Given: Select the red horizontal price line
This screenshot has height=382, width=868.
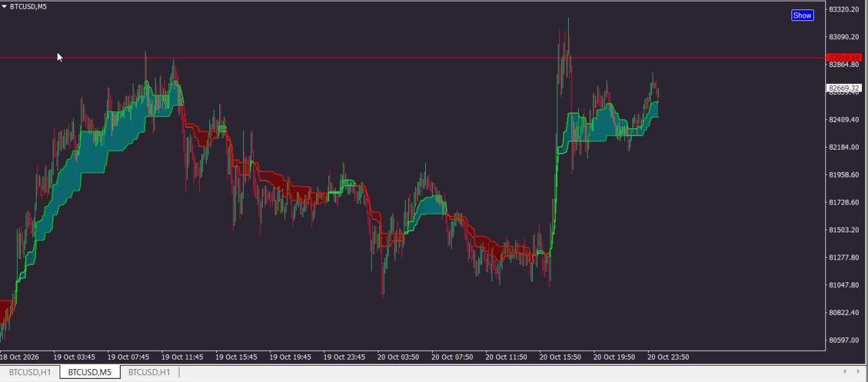Looking at the screenshot, I should pos(412,58).
